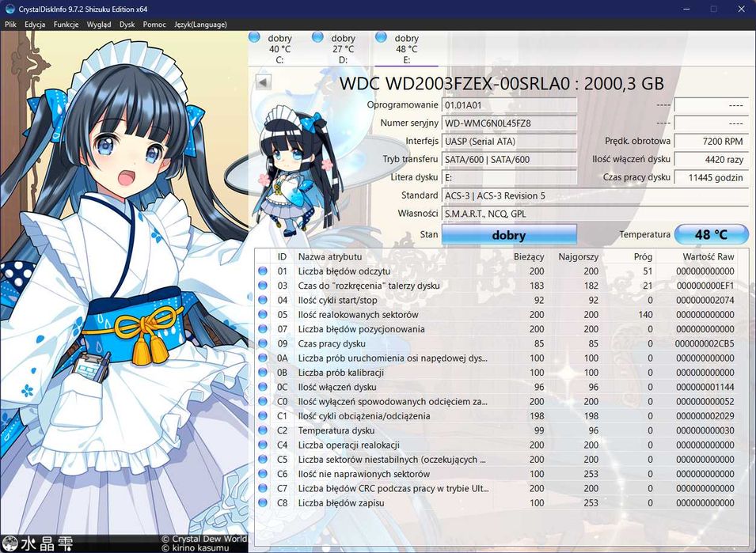Select the Liczba błędów odczytu row
The image size is (756, 553).
[x=496, y=271]
